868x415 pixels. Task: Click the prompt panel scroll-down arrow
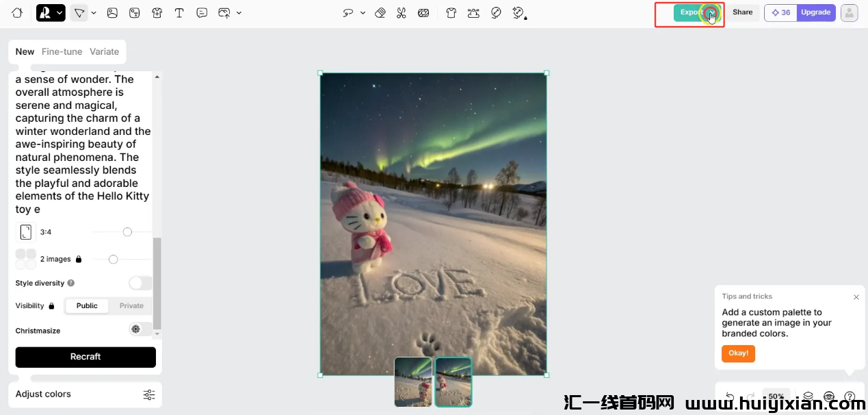coord(157,334)
